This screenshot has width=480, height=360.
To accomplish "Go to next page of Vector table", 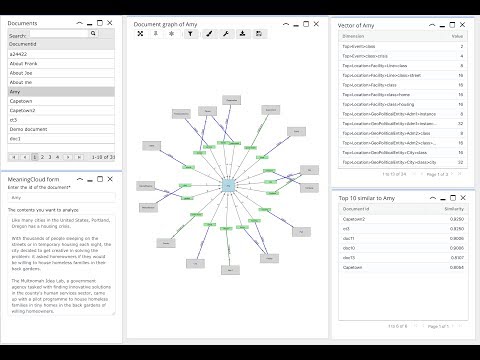I will click(x=452, y=174).
